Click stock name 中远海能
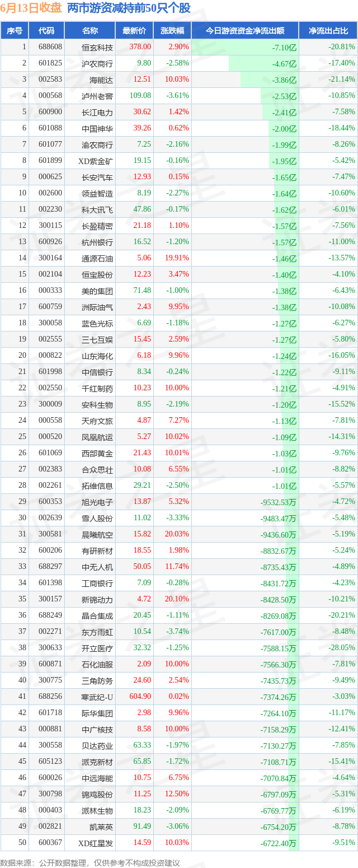358x868 pixels. (x=97, y=778)
